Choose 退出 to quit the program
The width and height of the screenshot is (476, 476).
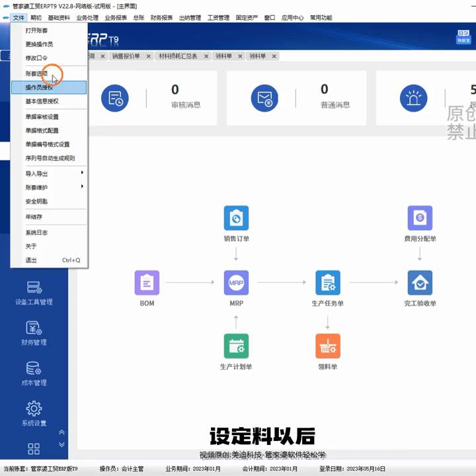(49, 260)
